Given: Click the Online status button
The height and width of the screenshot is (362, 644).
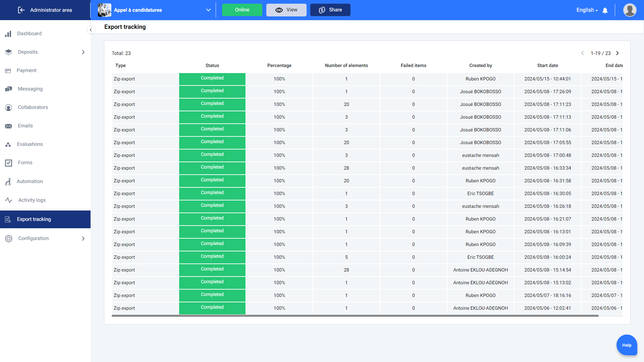Looking at the screenshot, I should 242,10.
